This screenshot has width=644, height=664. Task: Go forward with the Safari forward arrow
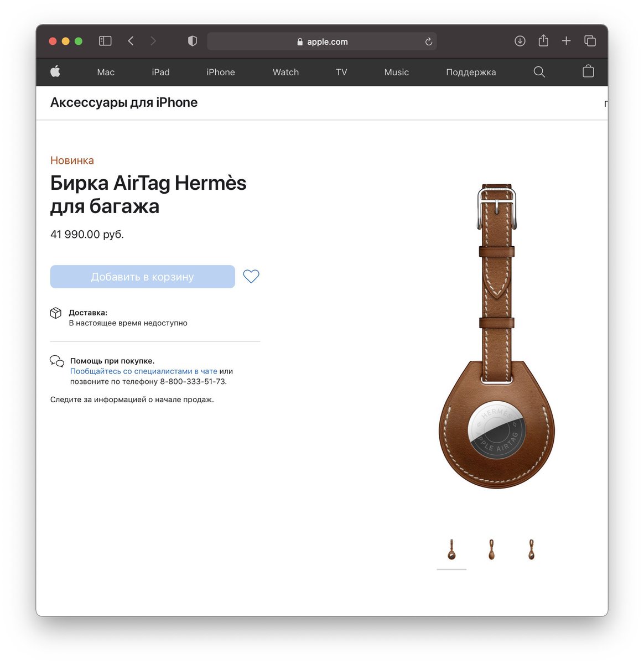pyautogui.click(x=153, y=41)
